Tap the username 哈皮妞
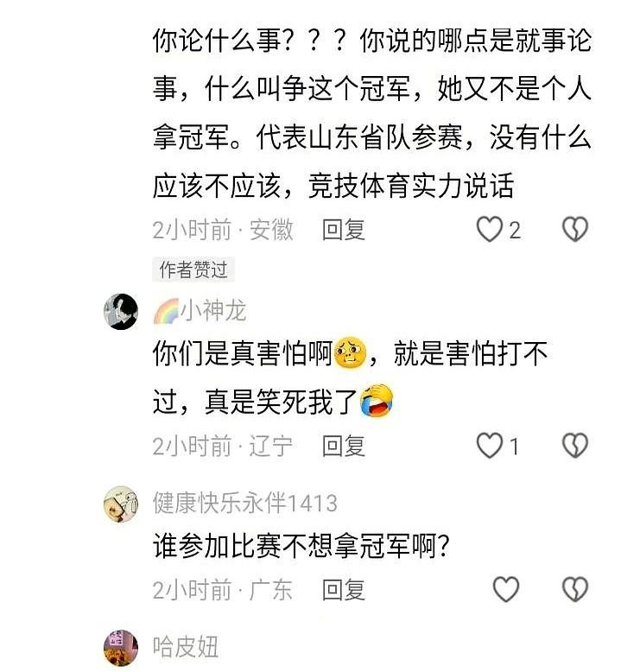Screen dimensions: 621x672 pos(186,647)
